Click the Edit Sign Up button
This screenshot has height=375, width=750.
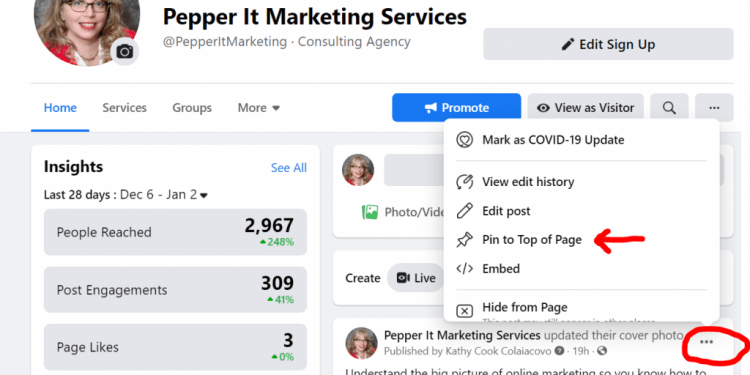pyautogui.click(x=608, y=44)
